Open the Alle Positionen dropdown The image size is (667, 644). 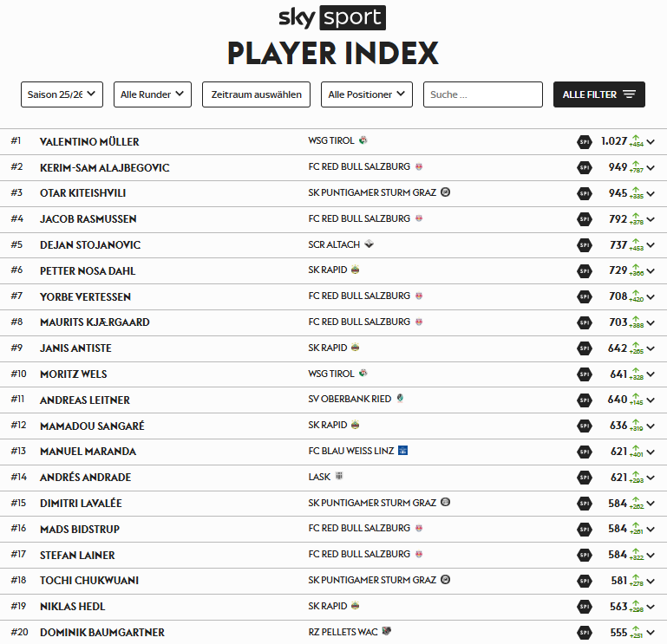point(367,94)
